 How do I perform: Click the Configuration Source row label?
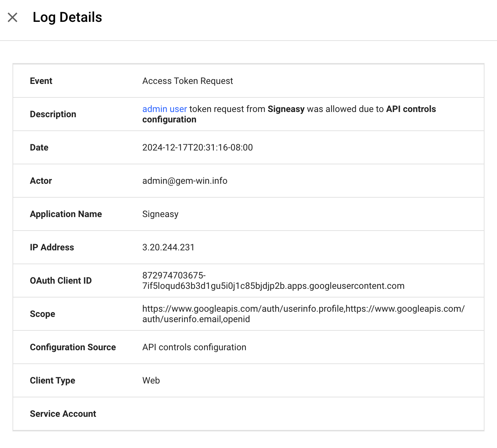click(73, 347)
